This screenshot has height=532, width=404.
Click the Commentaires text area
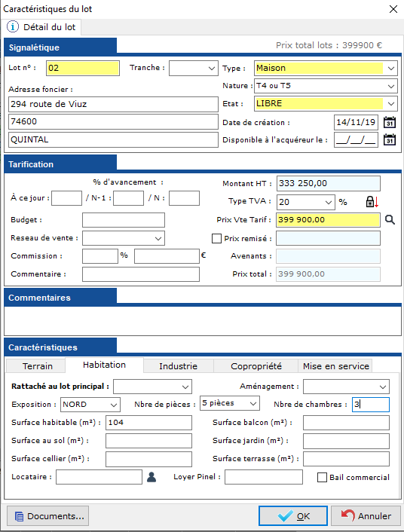click(x=203, y=320)
